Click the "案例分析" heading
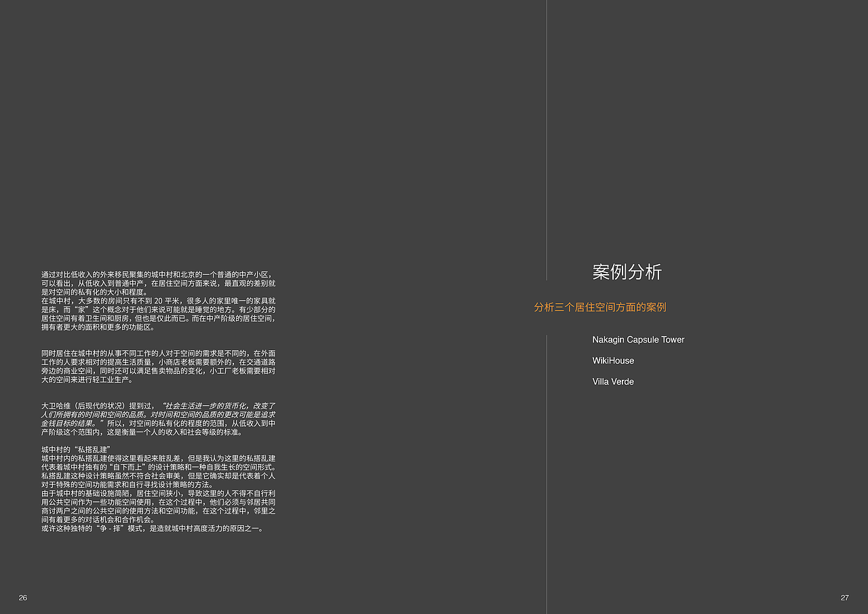868x614 pixels. [x=627, y=271]
